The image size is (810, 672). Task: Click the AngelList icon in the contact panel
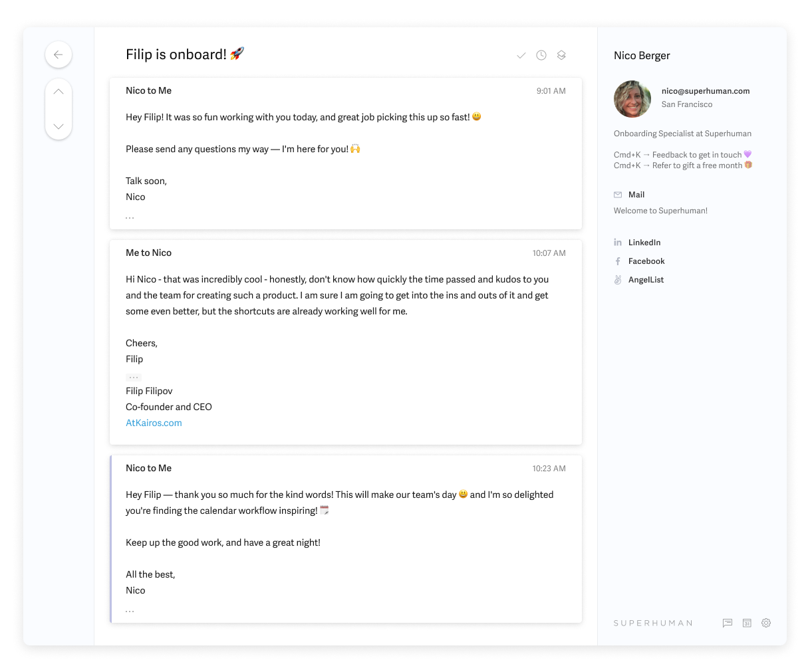click(618, 280)
